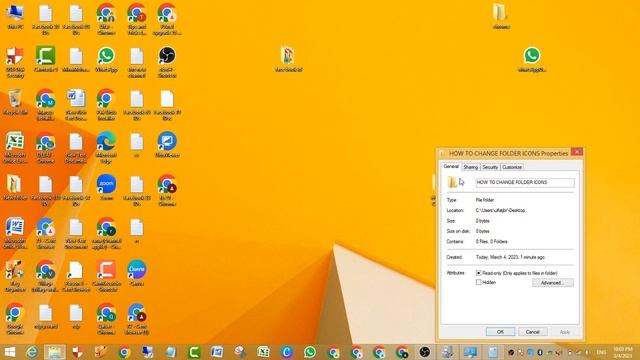Launch Zoom desktop shortcut
The image size is (640, 360).
coord(106,188)
